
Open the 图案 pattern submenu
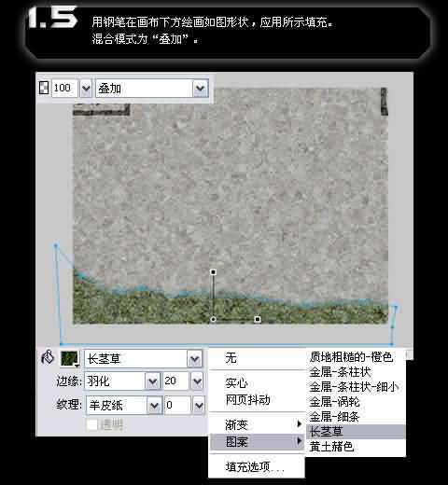[257, 441]
